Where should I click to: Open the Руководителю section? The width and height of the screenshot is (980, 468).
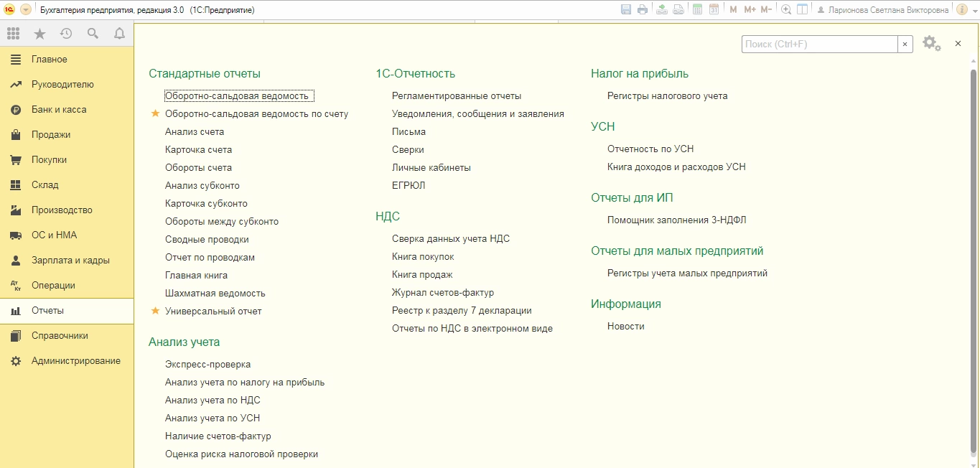click(x=67, y=85)
